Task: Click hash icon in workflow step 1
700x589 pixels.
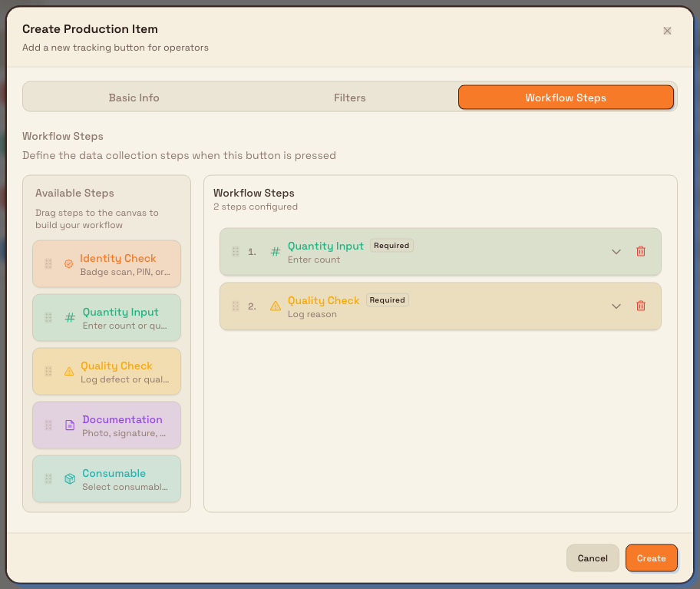Action: point(276,251)
